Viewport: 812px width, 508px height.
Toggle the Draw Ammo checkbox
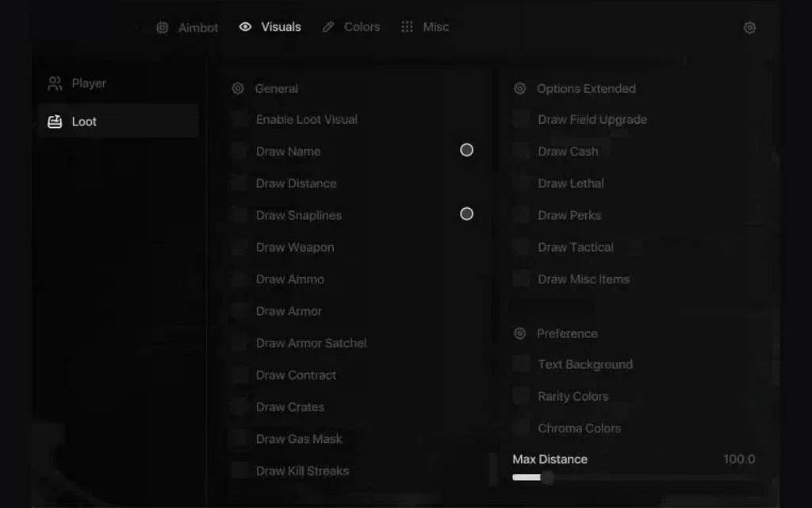click(x=239, y=279)
